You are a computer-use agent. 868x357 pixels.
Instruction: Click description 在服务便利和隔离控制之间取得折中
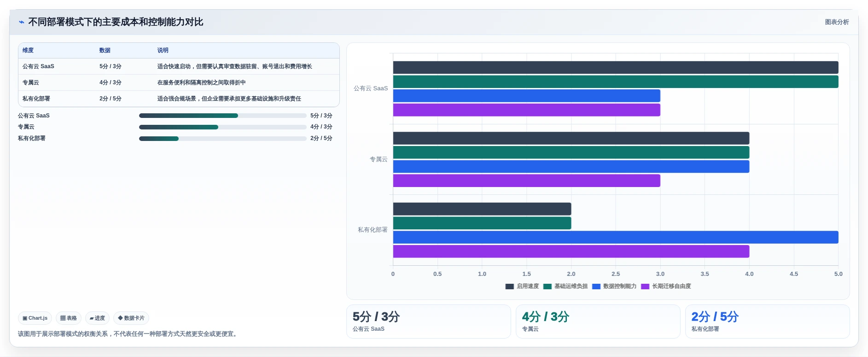(x=202, y=82)
